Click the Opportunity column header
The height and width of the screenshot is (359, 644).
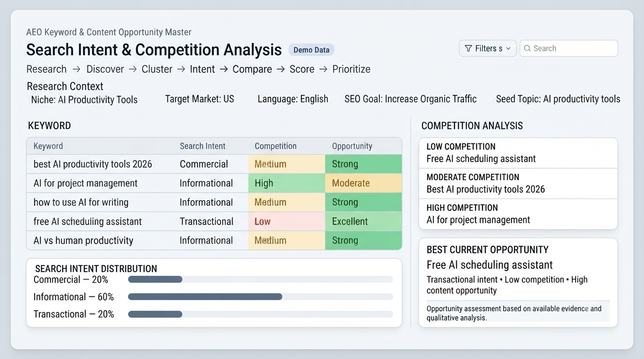pos(352,146)
